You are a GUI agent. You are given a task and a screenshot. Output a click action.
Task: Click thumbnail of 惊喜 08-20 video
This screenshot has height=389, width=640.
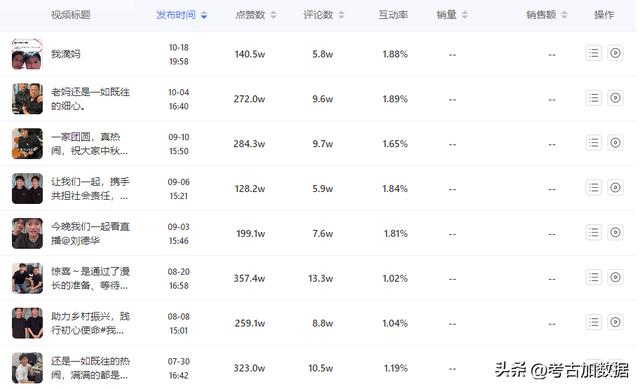pos(27,278)
